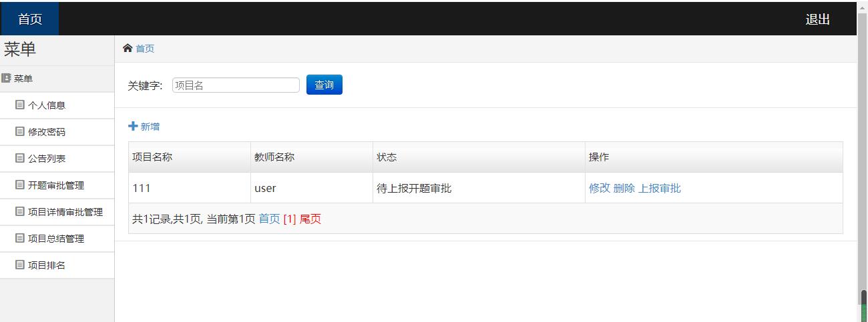Log out via 退出
This screenshot has width=868, height=322.
point(817,19)
